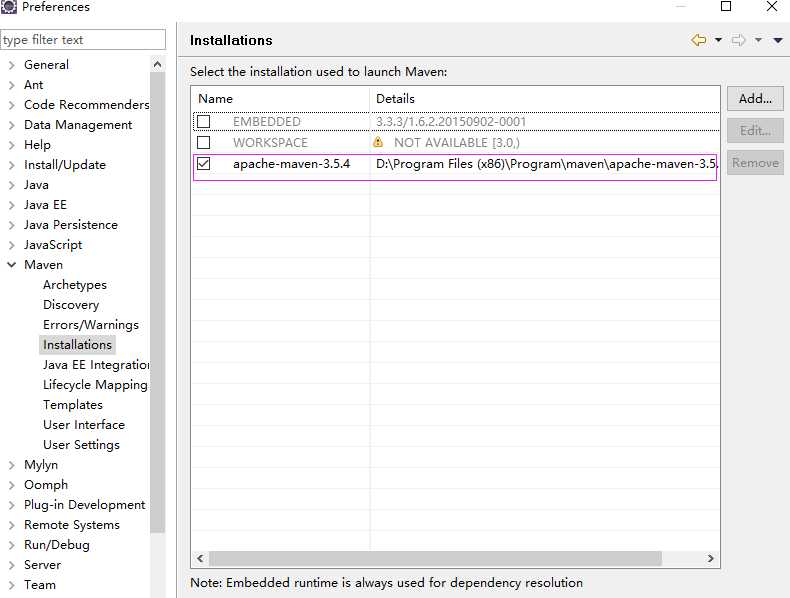Expand the Code Recommenders node
Screen dimensions: 790x598
click(x=12, y=105)
